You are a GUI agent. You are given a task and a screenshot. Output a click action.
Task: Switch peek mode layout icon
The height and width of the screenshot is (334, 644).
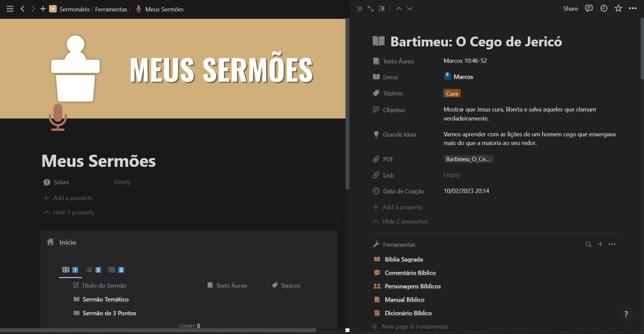(x=382, y=9)
